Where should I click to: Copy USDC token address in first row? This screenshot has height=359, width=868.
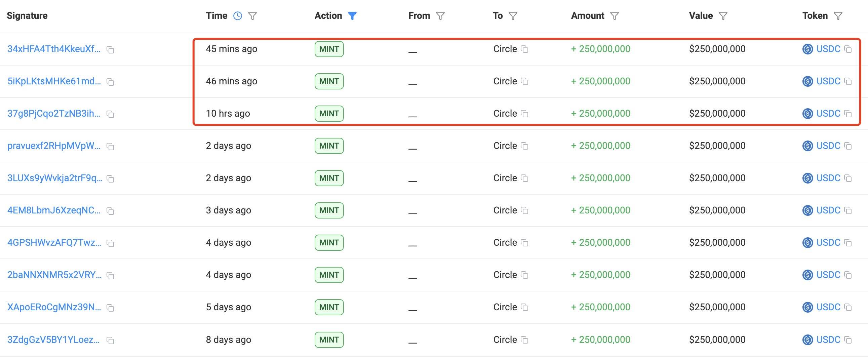(848, 49)
